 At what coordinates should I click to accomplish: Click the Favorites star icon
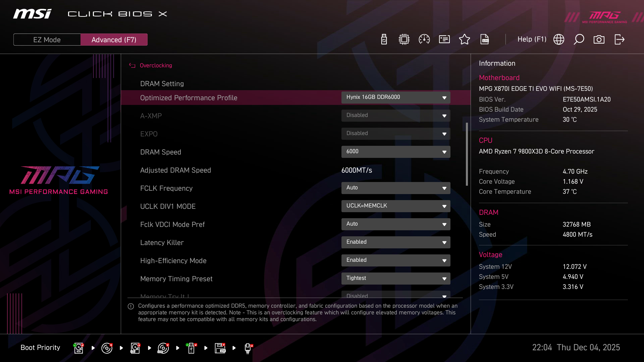(x=465, y=40)
